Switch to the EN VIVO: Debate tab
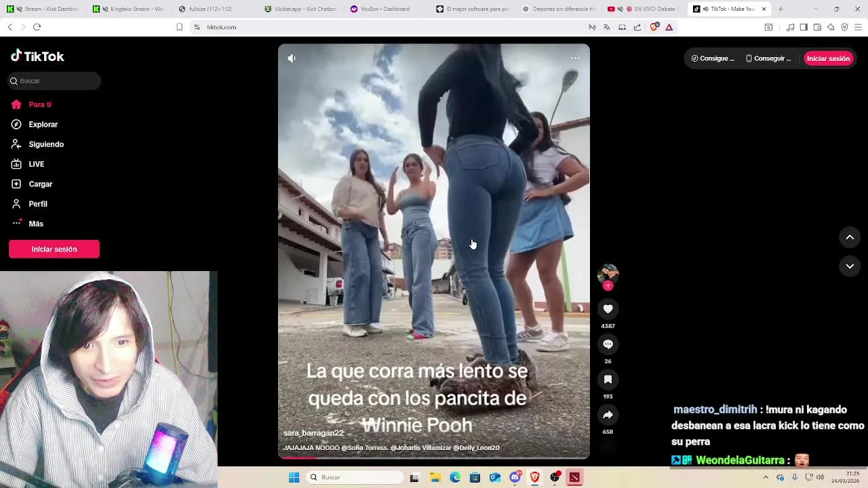Viewport: 868px width, 488px height. pyautogui.click(x=643, y=9)
